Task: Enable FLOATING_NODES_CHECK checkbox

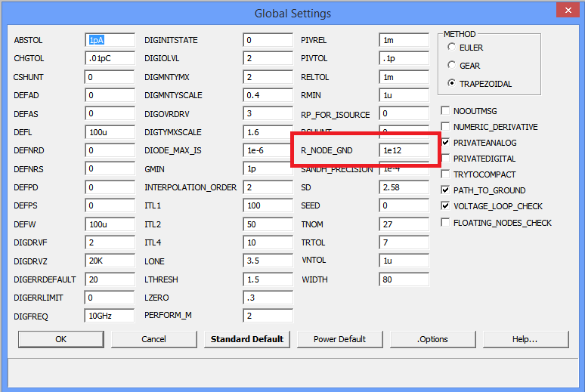Action: 446,223
